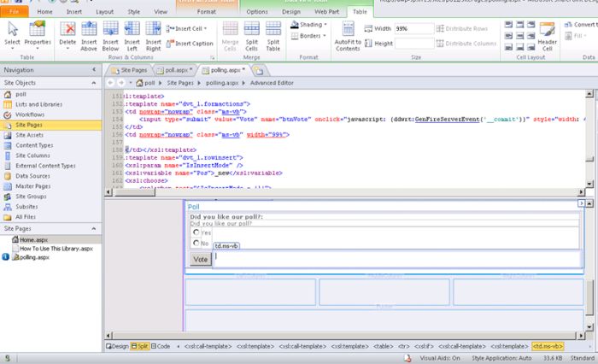Click Insert Caption button

[x=193, y=44]
